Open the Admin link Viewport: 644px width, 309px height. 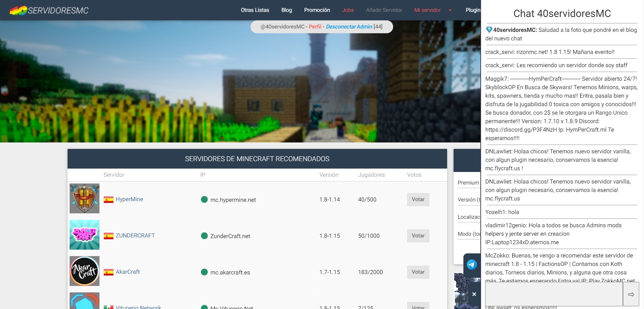pos(365,26)
